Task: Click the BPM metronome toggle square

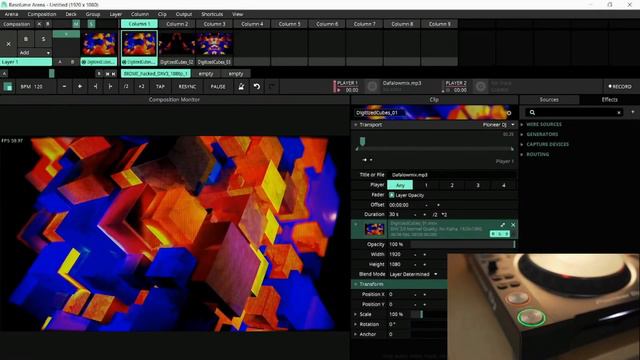Action: [8, 87]
